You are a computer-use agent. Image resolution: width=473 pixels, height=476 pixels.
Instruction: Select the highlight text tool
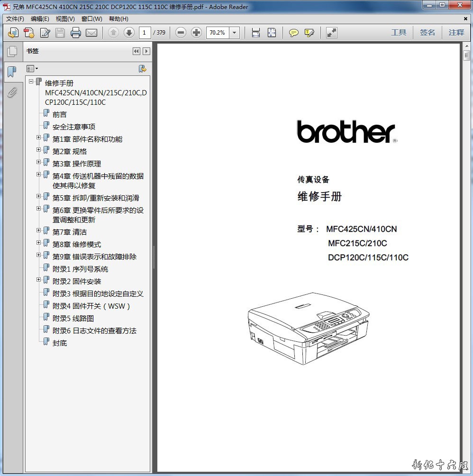[x=309, y=33]
